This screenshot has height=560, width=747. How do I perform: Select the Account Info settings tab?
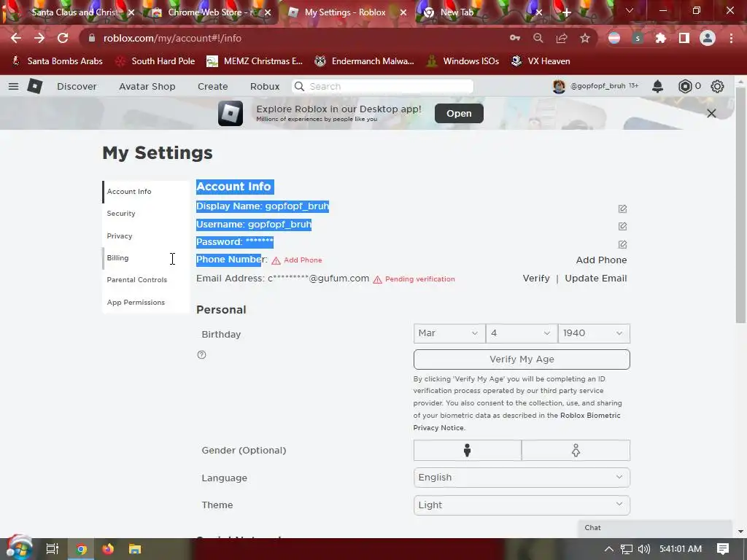click(x=146, y=192)
